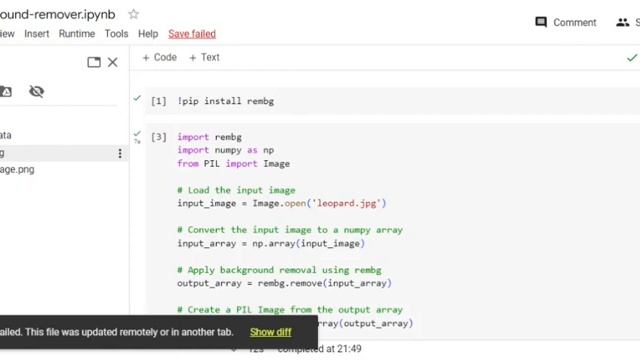
Task: Add a new Code cell
Action: tap(159, 58)
